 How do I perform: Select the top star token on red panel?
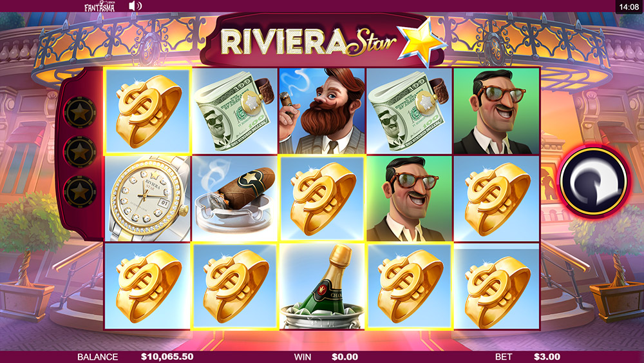tap(80, 112)
